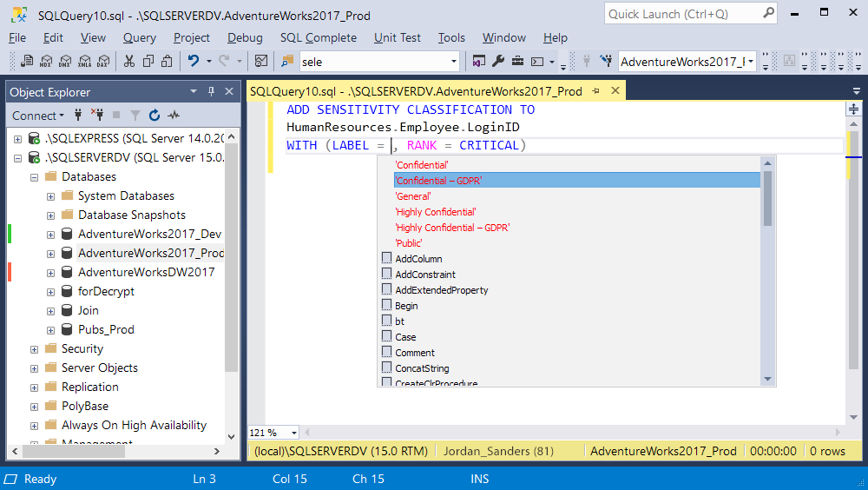Viewport: 868px width, 490px height.
Task: Open the Toolbox briefcase icon
Action: [x=517, y=61]
